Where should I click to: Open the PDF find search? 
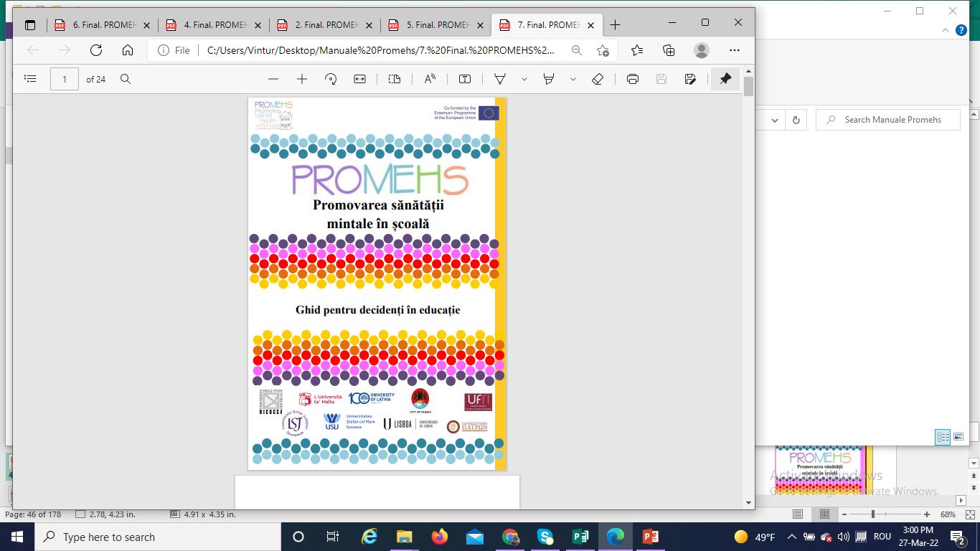pos(126,79)
